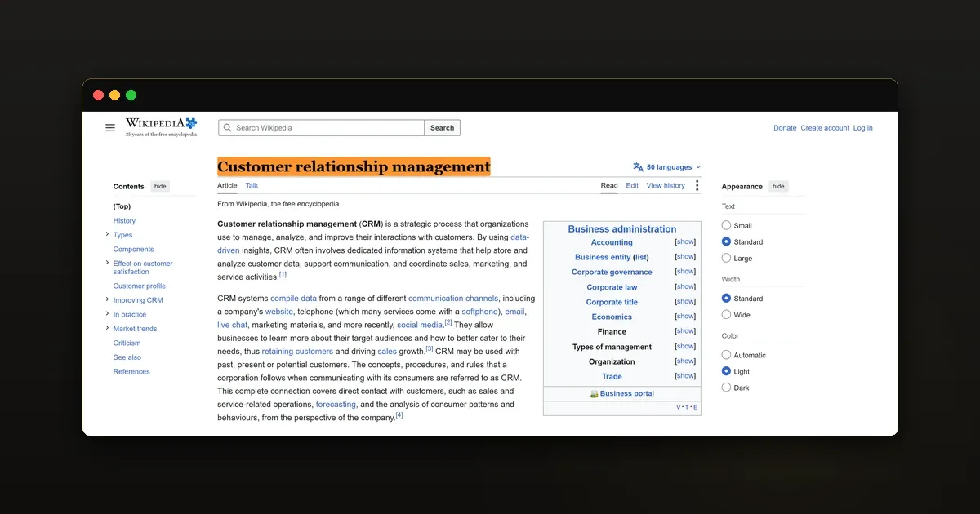Switch to the Talk tab
The width and height of the screenshot is (980, 514).
(x=252, y=186)
